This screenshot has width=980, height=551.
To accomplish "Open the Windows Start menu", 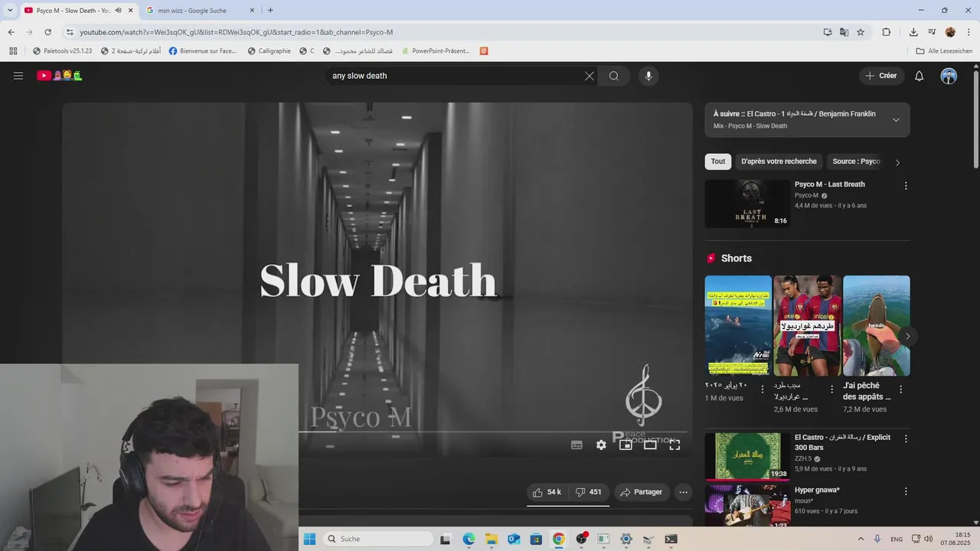I will pos(309,539).
